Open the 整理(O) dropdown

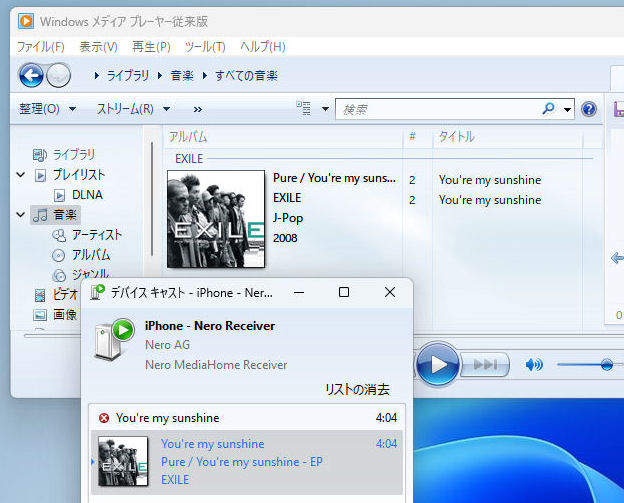point(47,109)
